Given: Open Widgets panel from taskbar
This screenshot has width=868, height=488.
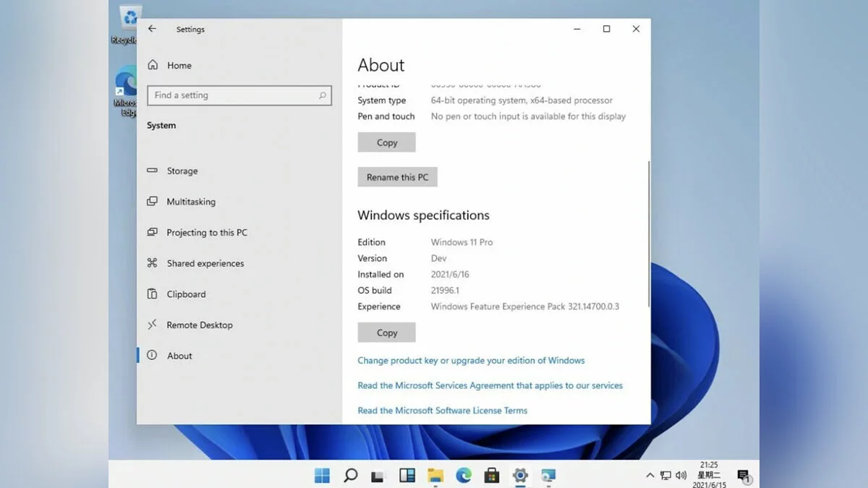Looking at the screenshot, I should click(x=407, y=475).
